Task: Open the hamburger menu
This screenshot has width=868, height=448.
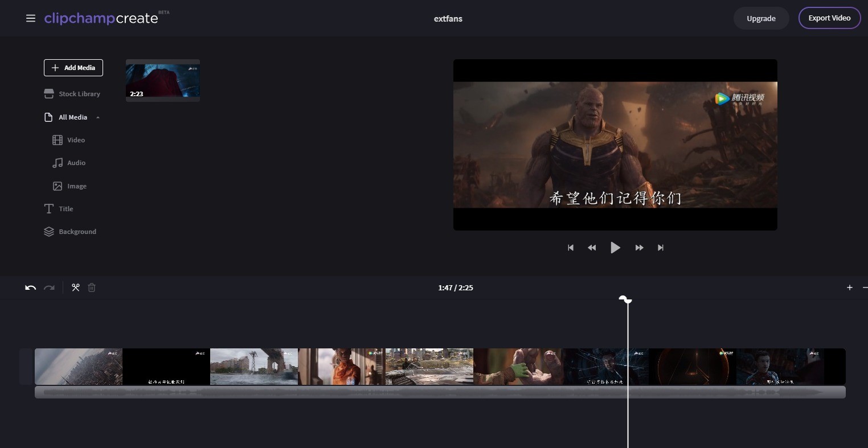Action: coord(31,18)
